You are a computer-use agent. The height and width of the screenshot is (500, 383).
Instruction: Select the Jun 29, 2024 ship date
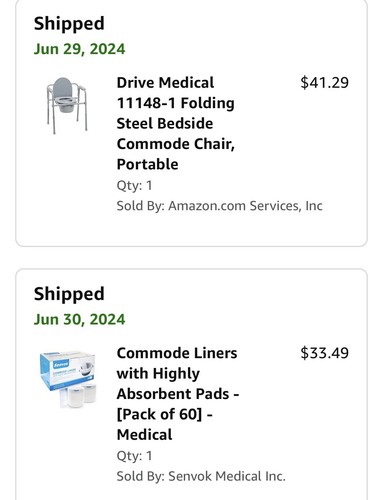79,49
